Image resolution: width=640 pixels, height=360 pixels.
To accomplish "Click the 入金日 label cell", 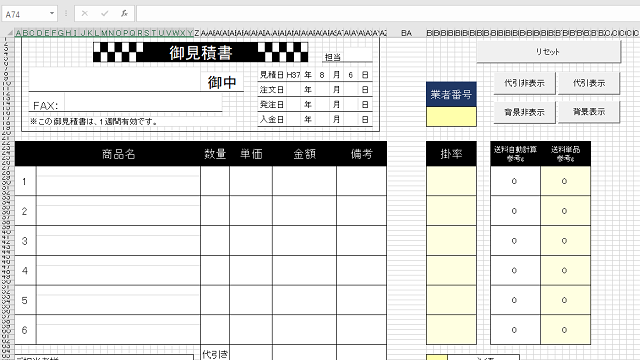I will point(271,119).
